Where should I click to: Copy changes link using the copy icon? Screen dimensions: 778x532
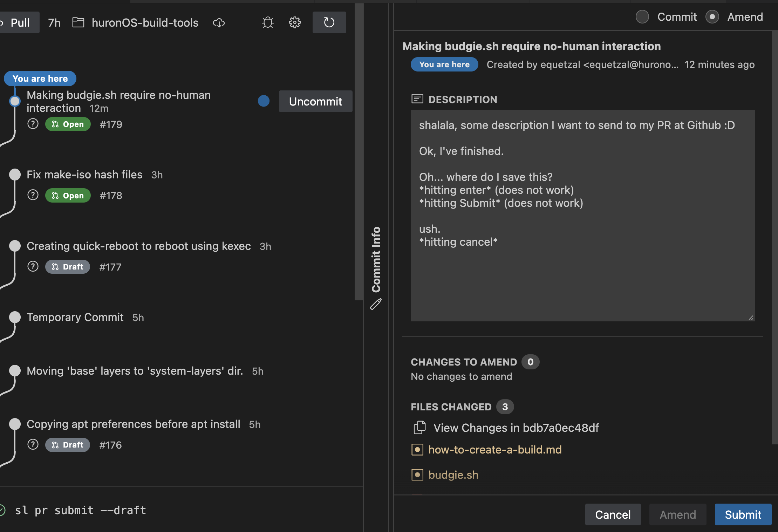click(419, 428)
